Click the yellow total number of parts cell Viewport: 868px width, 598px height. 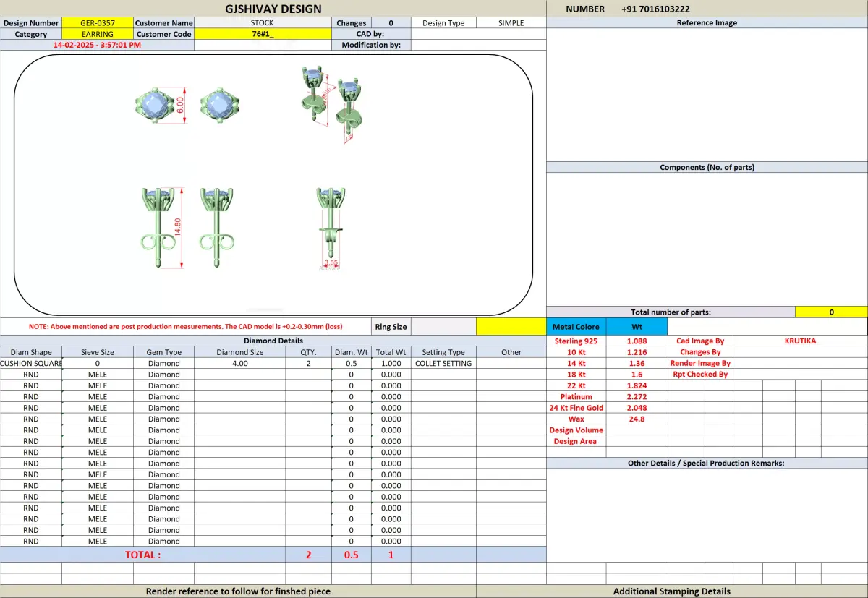pyautogui.click(x=831, y=312)
